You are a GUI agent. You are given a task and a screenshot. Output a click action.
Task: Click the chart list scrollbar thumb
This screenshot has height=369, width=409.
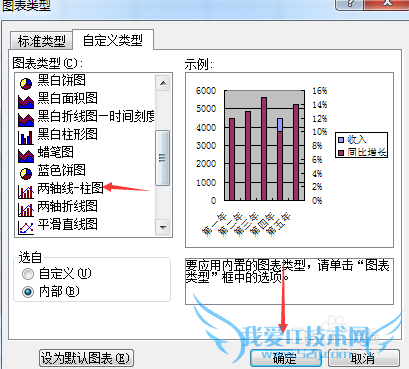click(163, 158)
